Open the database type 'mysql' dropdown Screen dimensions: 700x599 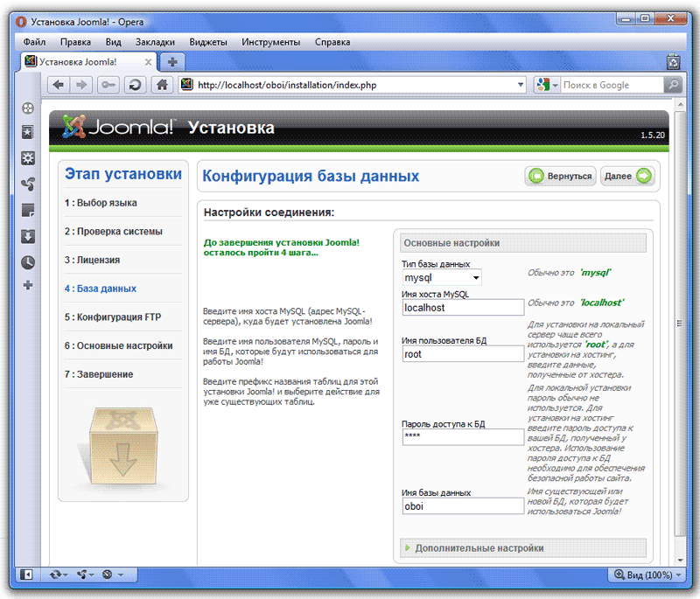[x=442, y=278]
